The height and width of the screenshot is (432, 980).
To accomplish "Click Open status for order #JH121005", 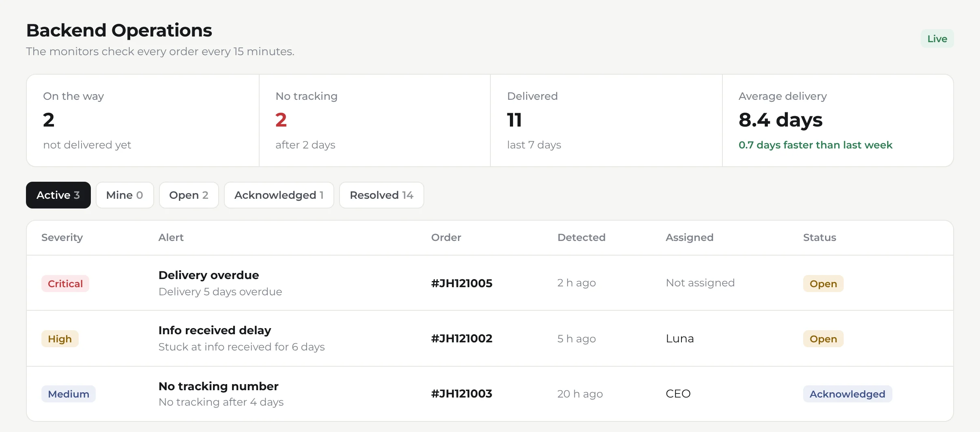I will point(823,284).
